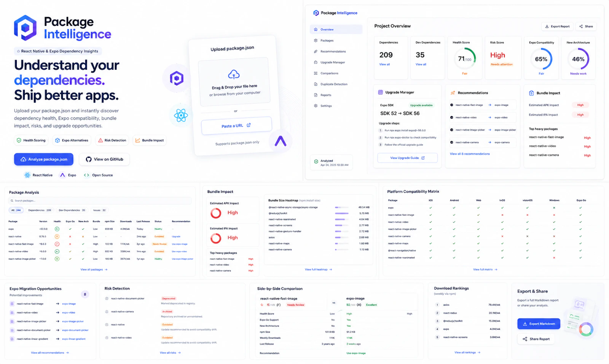The width and height of the screenshot is (609, 364).
Task: Click the Export Markdown button
Action: coord(539,324)
